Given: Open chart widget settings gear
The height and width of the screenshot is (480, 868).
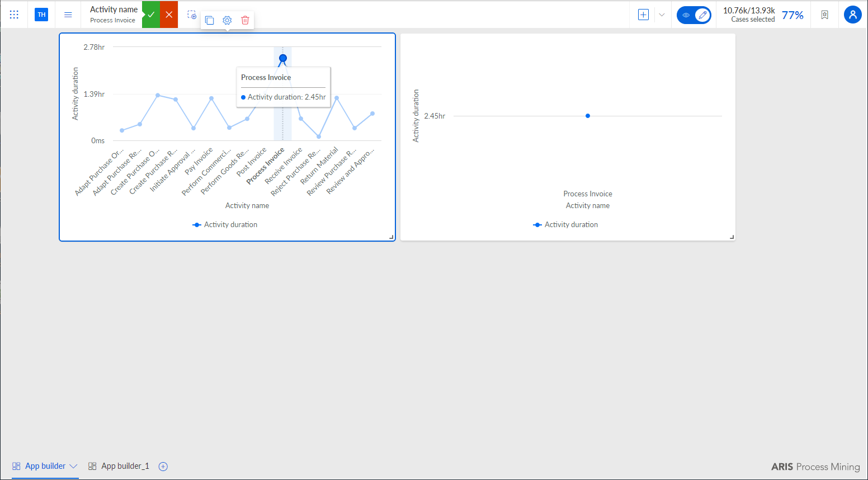Looking at the screenshot, I should point(227,20).
